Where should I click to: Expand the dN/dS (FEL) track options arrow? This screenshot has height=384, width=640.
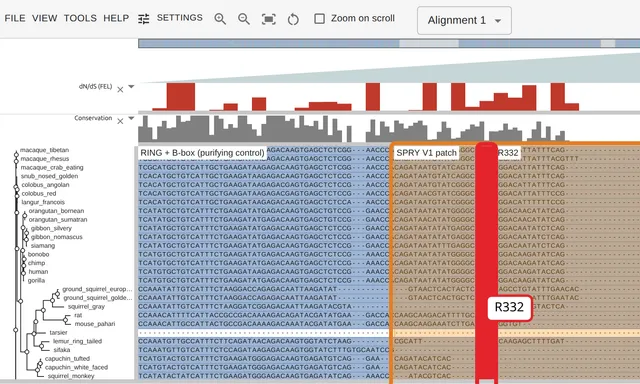click(131, 87)
